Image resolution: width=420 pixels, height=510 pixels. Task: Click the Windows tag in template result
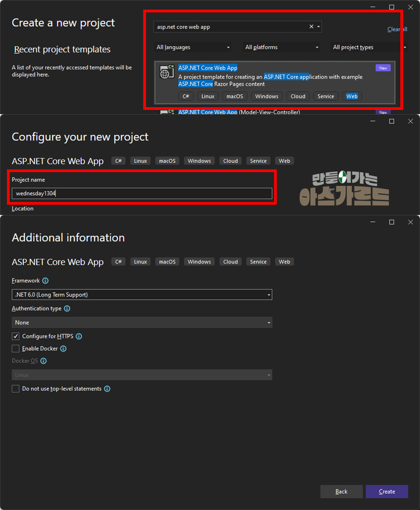267,96
